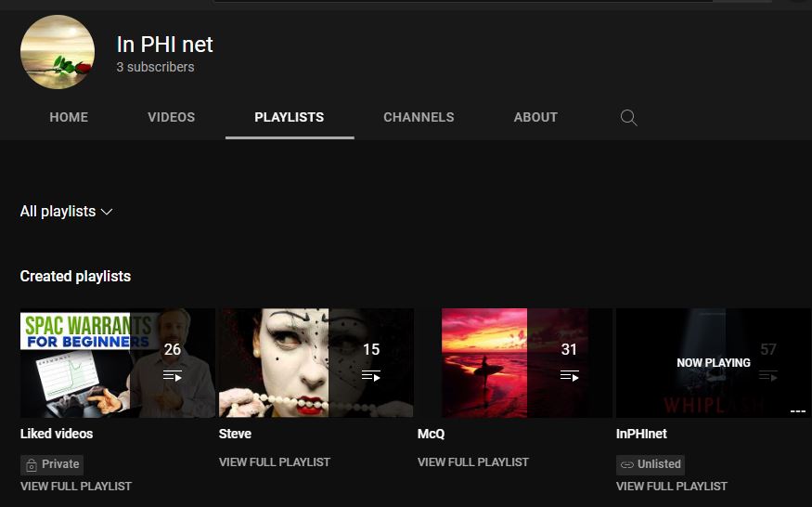View full playlist for Liked videos

(x=76, y=487)
